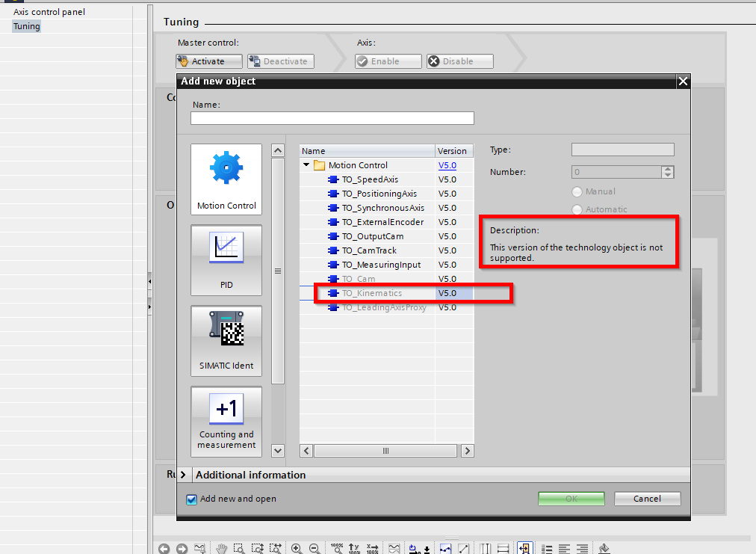Click the legend list icon
Image resolution: width=756 pixels, height=554 pixels.
click(x=547, y=548)
